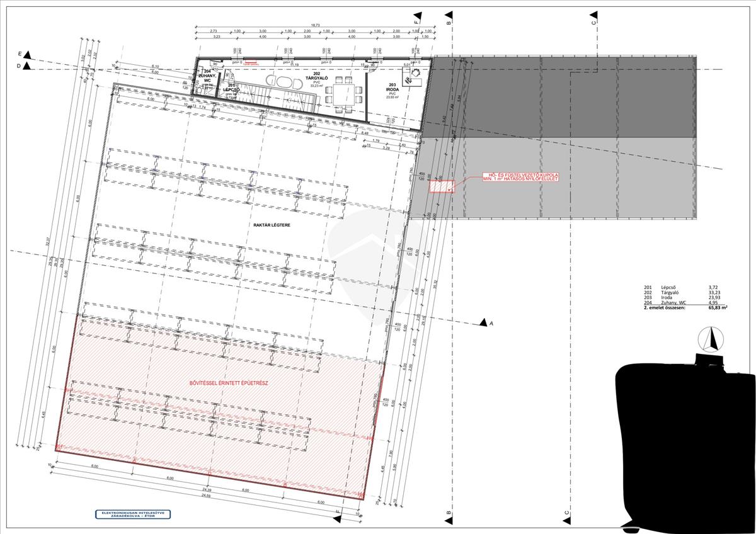The height and width of the screenshot is (534, 756).
Task: Select the office desk in room 203
Action: [415, 77]
